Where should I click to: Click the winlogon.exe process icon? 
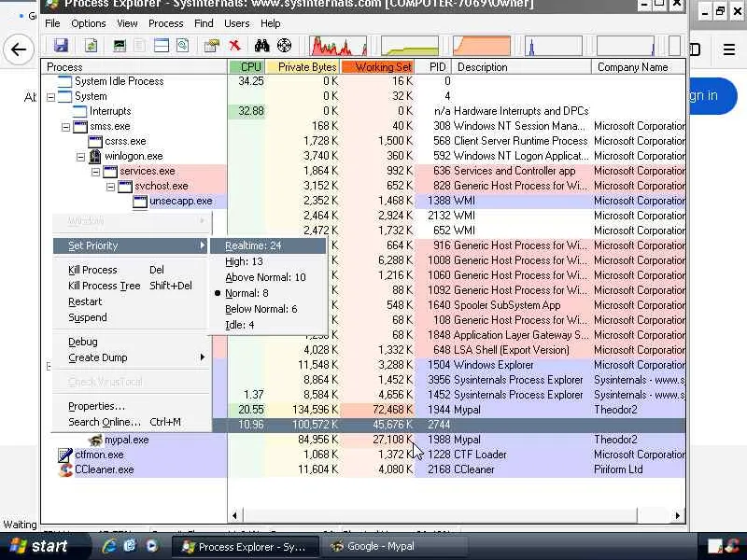[x=95, y=156]
